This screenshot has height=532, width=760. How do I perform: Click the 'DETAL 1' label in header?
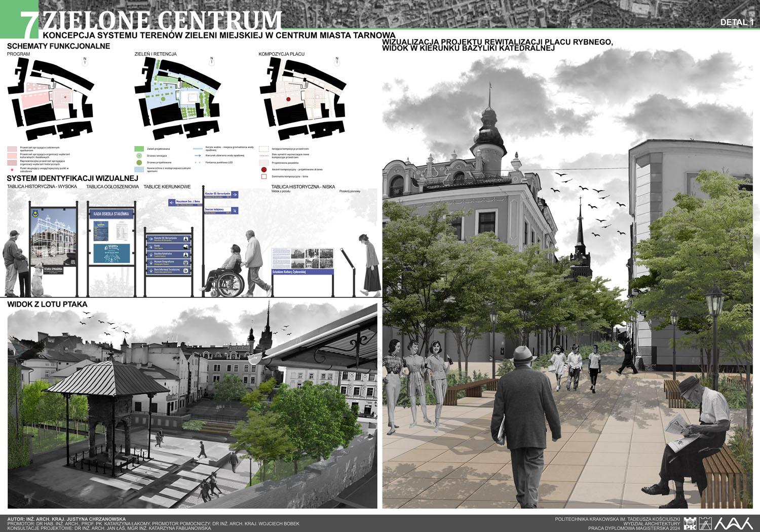(x=737, y=22)
